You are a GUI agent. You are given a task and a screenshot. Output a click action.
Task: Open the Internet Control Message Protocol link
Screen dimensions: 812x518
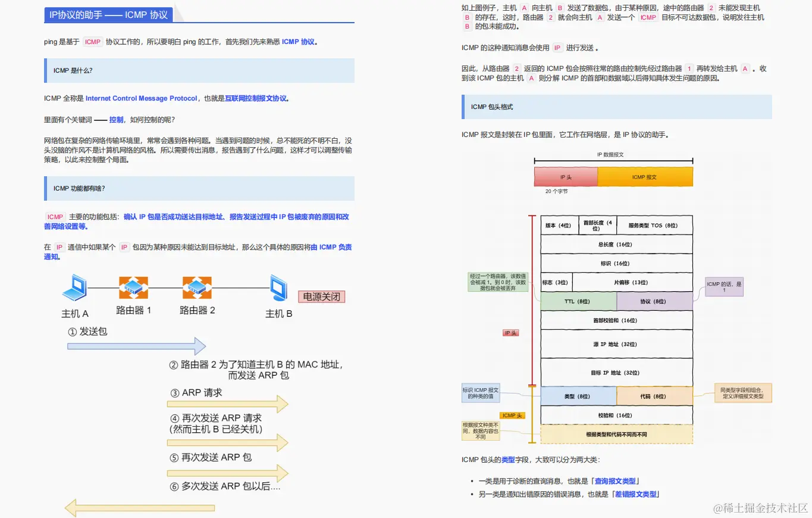tap(142, 98)
